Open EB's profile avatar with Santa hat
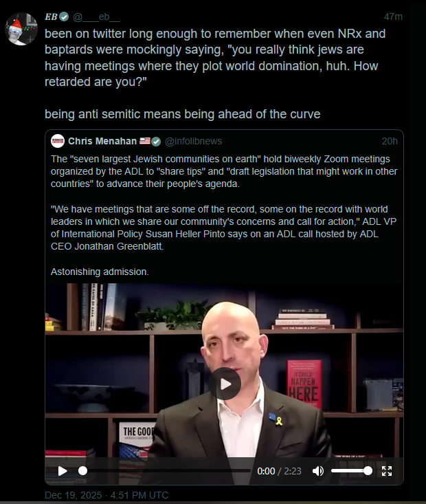Screen dimensions: 426x504 [21, 29]
